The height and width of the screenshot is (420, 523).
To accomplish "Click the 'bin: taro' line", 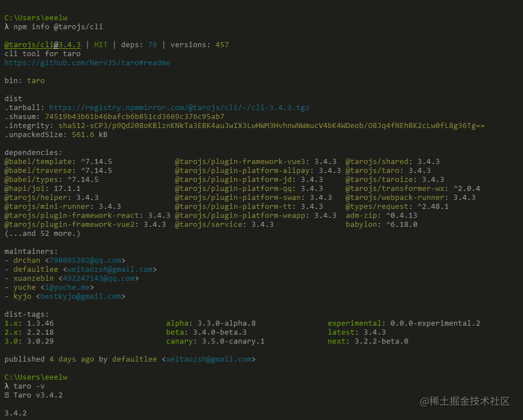I will [24, 81].
